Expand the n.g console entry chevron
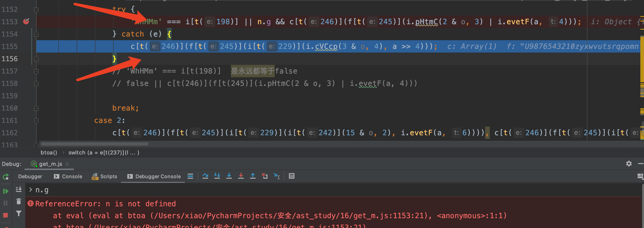This screenshot has height=228, width=644. tap(31, 190)
